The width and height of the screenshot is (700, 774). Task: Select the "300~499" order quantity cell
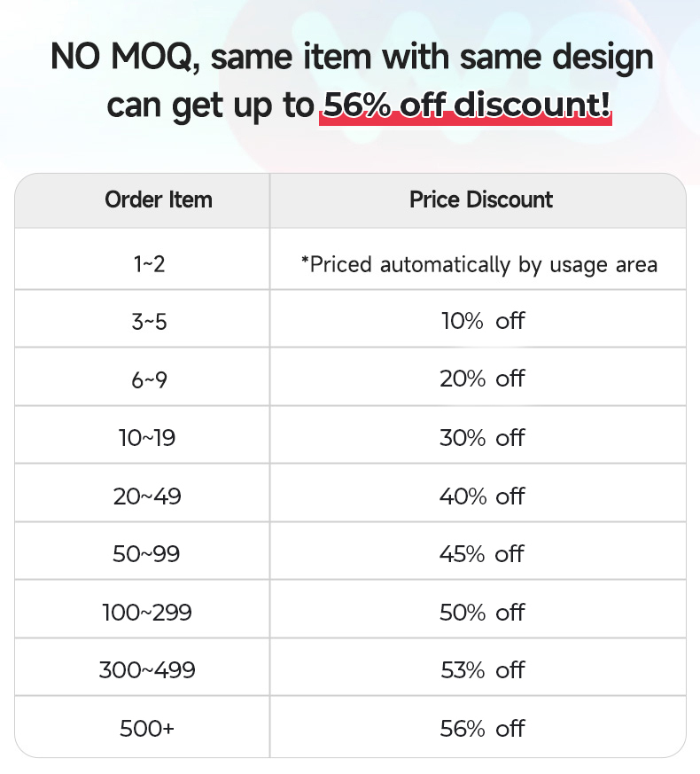tap(147, 670)
